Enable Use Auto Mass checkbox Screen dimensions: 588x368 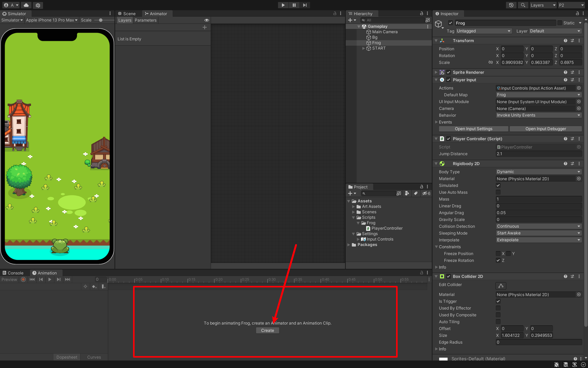[498, 192]
